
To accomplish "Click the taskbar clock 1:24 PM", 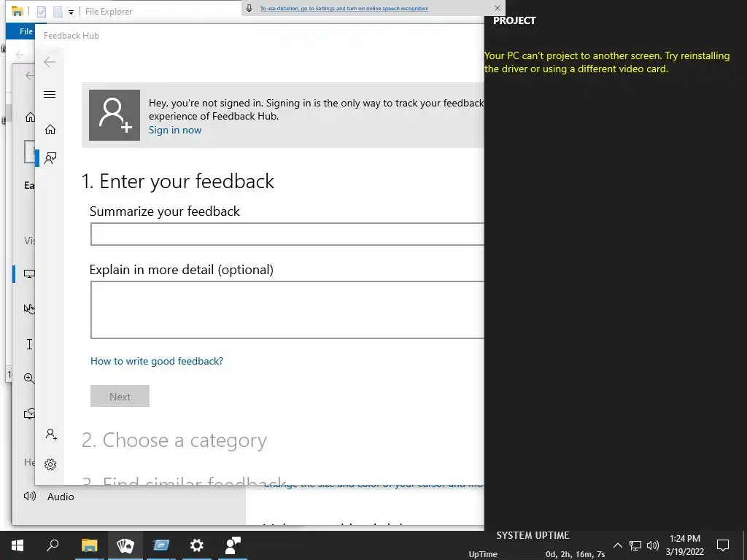I will [x=684, y=539].
